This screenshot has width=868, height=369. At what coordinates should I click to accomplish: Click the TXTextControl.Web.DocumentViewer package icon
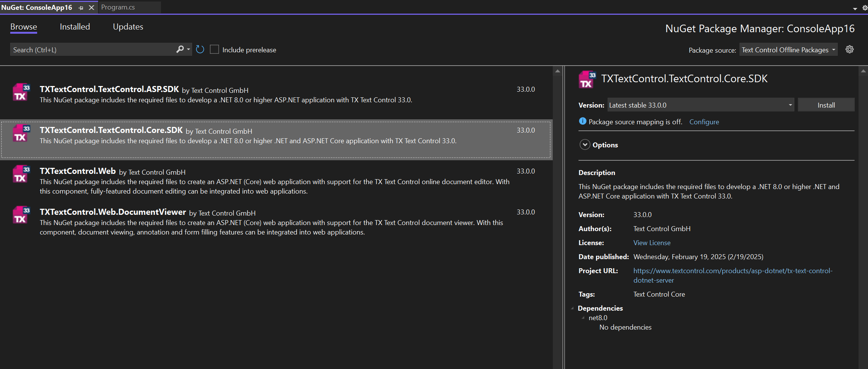point(21,215)
